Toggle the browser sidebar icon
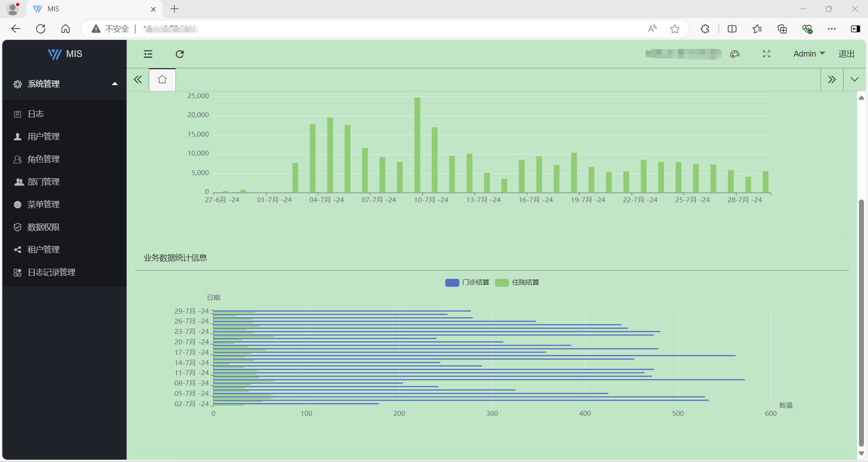Image resolution: width=868 pixels, height=462 pixels. [x=855, y=29]
